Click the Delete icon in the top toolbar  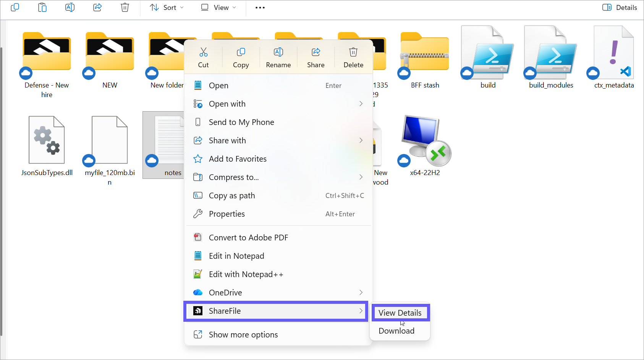pos(125,7)
